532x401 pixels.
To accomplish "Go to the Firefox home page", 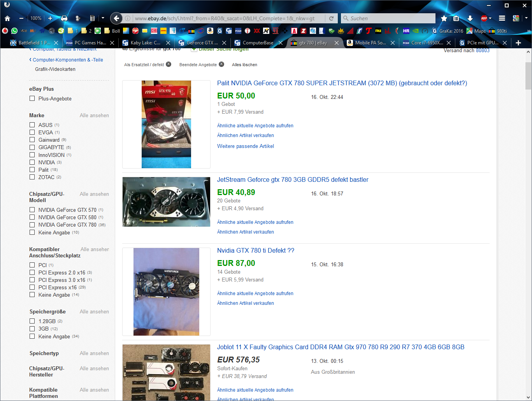I will pos(7,18).
